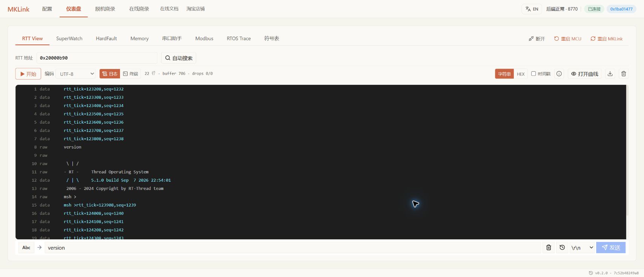Click the command input containing version
Image resolution: width=644 pixels, height=277 pixels.
coord(293,248)
